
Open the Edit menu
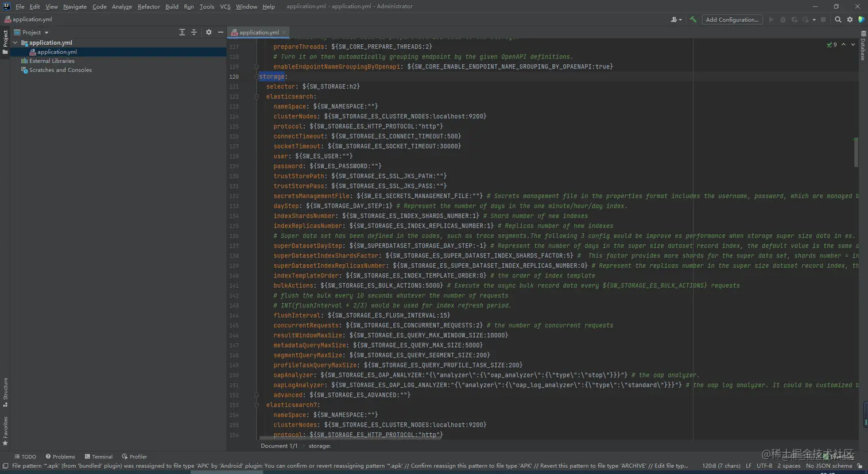[x=35, y=6]
